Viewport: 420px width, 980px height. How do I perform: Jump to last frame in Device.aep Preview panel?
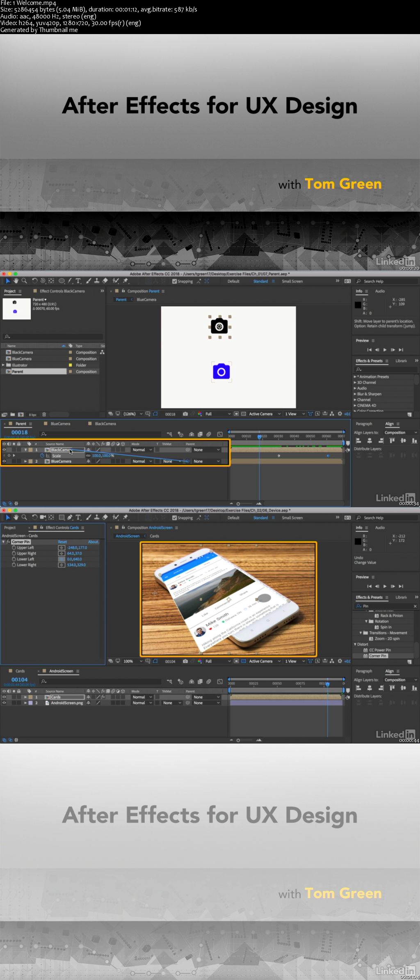point(401,586)
